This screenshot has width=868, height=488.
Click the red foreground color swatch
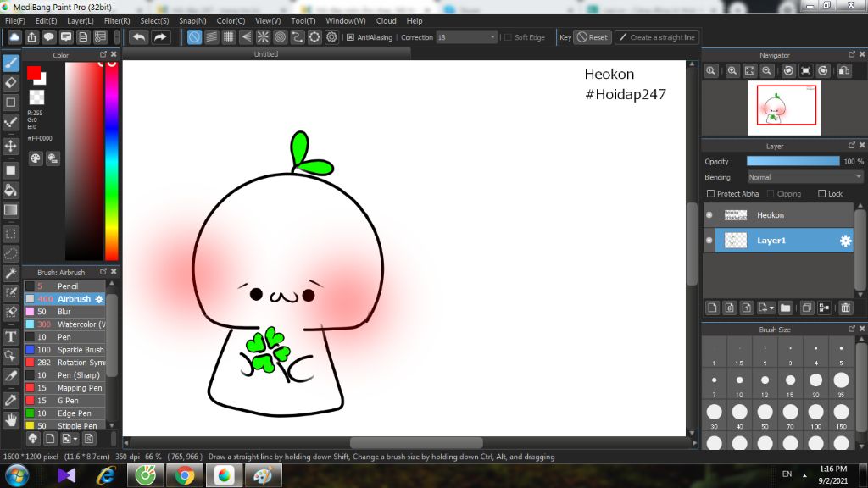[34, 73]
